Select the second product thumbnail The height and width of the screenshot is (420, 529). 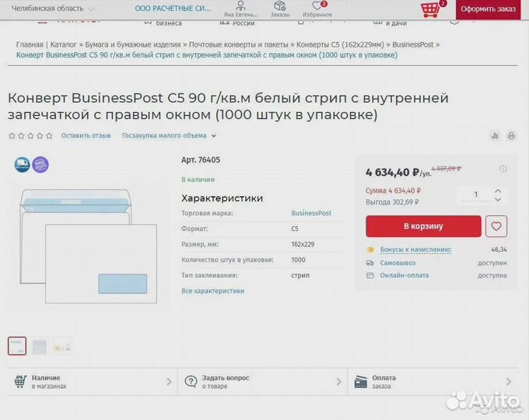click(40, 346)
